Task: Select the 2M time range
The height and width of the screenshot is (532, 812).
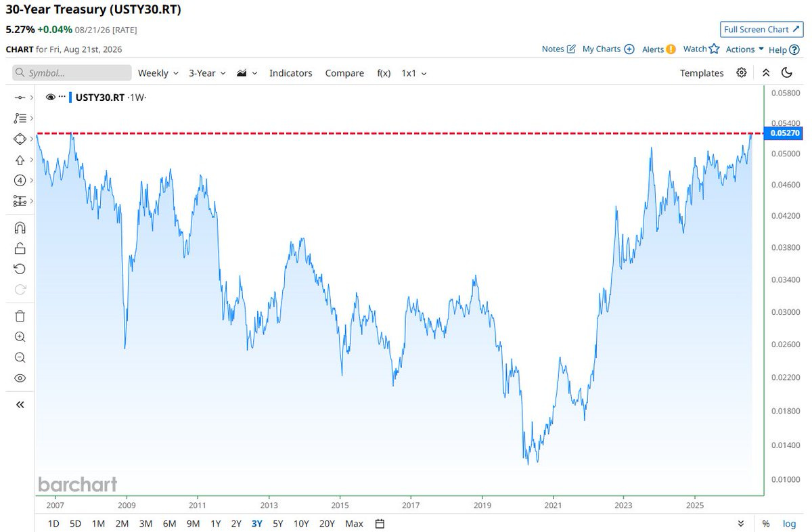Action: pos(122,523)
